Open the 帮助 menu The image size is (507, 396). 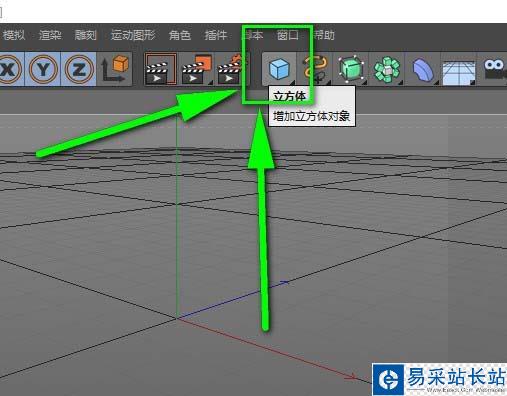(x=324, y=35)
